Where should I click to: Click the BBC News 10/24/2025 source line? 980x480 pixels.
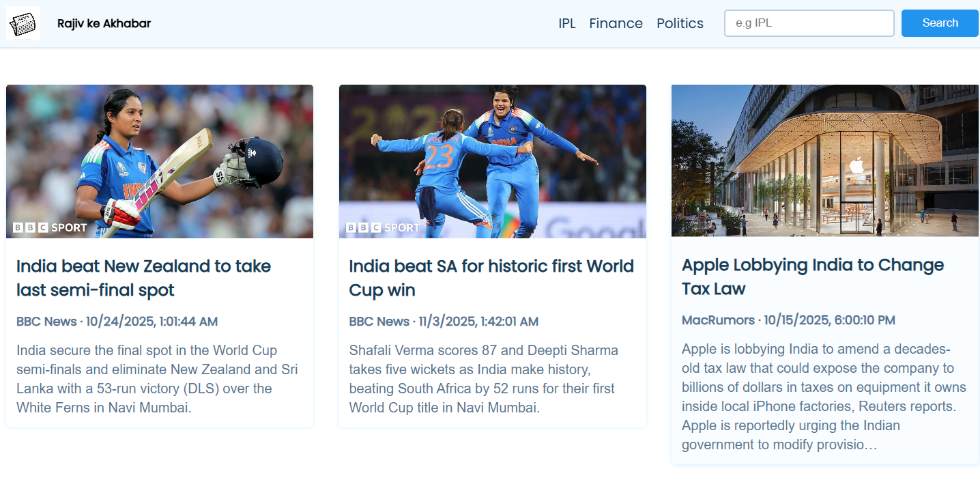pyautogui.click(x=117, y=322)
